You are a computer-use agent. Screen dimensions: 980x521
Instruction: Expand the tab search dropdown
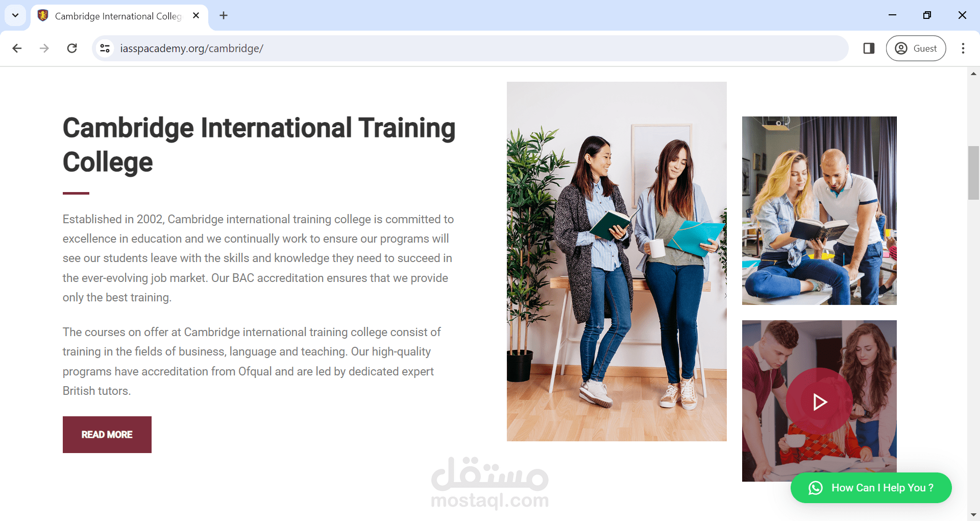15,15
